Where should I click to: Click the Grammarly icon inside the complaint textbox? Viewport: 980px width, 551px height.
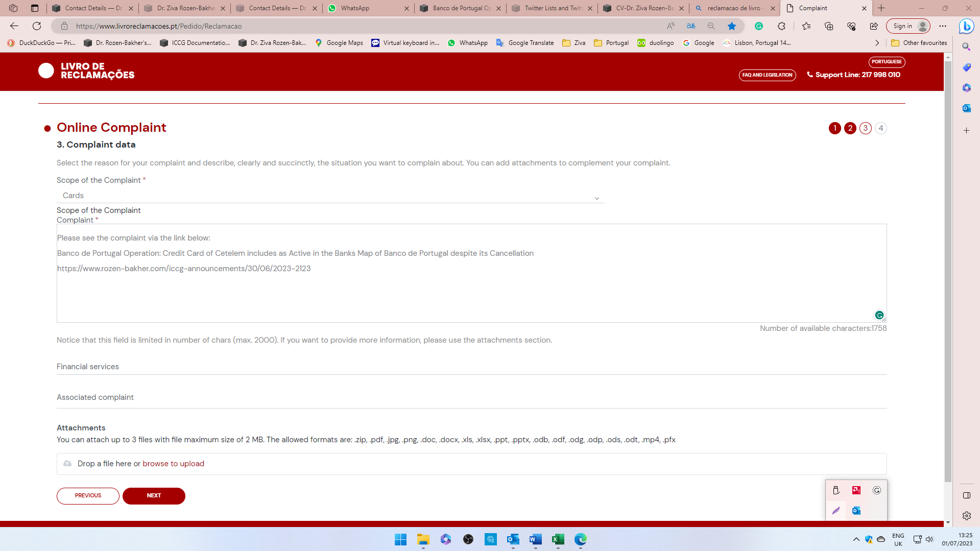879,315
